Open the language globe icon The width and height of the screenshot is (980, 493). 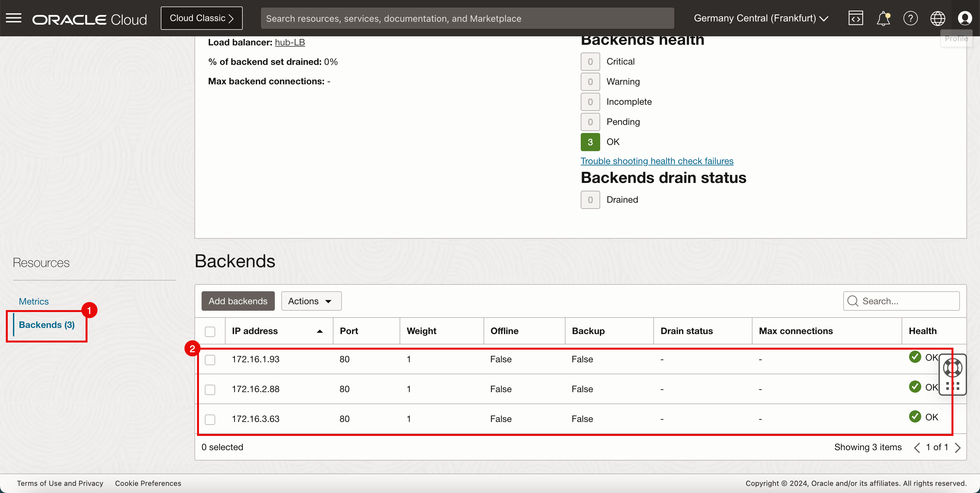938,18
